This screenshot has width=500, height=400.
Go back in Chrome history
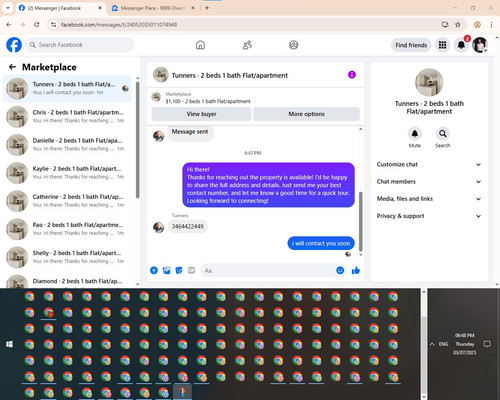click(x=9, y=25)
